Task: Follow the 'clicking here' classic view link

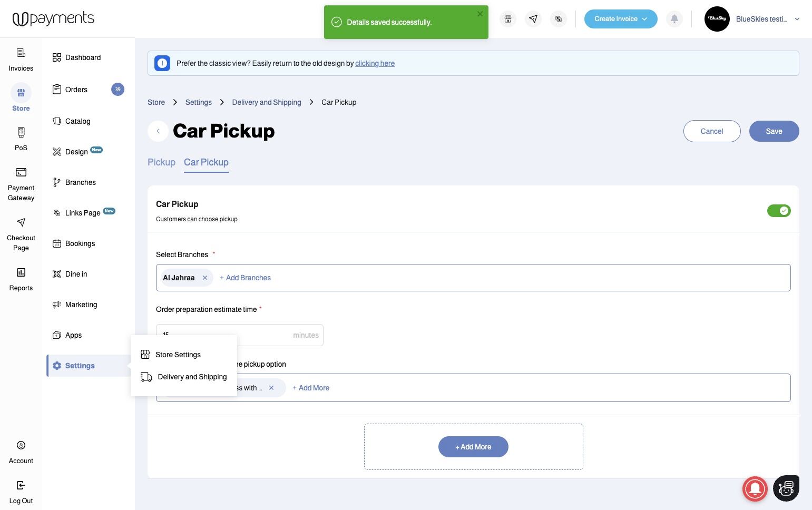Action: click(375, 63)
